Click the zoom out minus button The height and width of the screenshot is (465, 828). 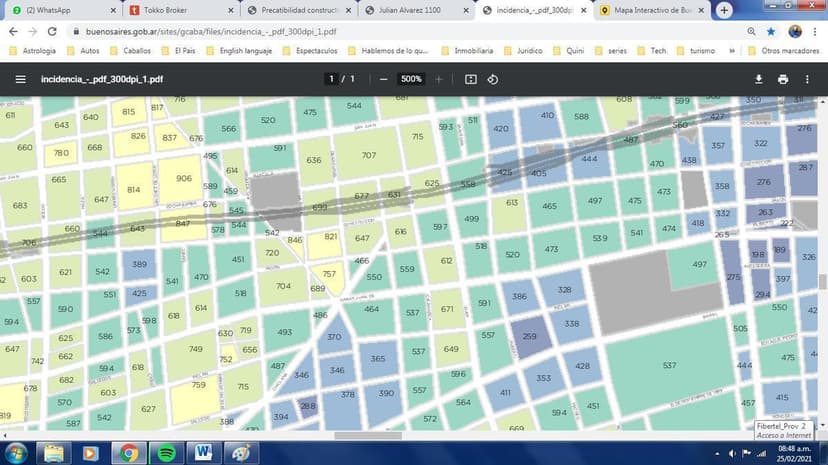(x=383, y=79)
